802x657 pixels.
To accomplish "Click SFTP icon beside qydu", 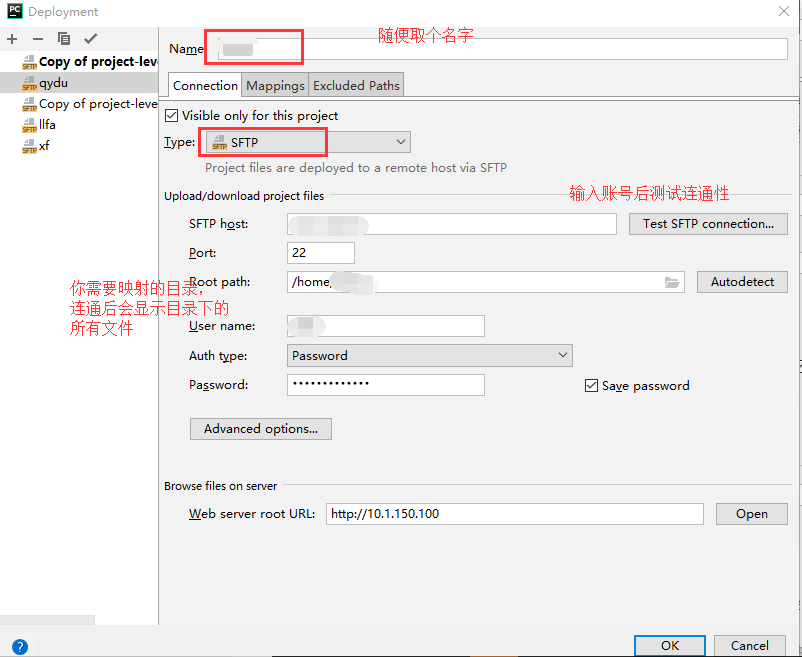I will point(29,83).
